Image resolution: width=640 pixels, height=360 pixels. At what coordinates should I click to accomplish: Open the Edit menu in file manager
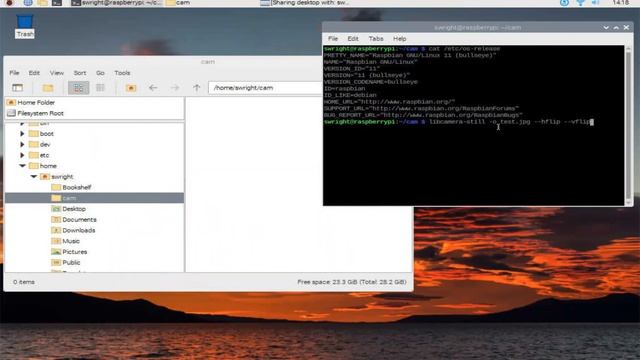pyautogui.click(x=34, y=73)
